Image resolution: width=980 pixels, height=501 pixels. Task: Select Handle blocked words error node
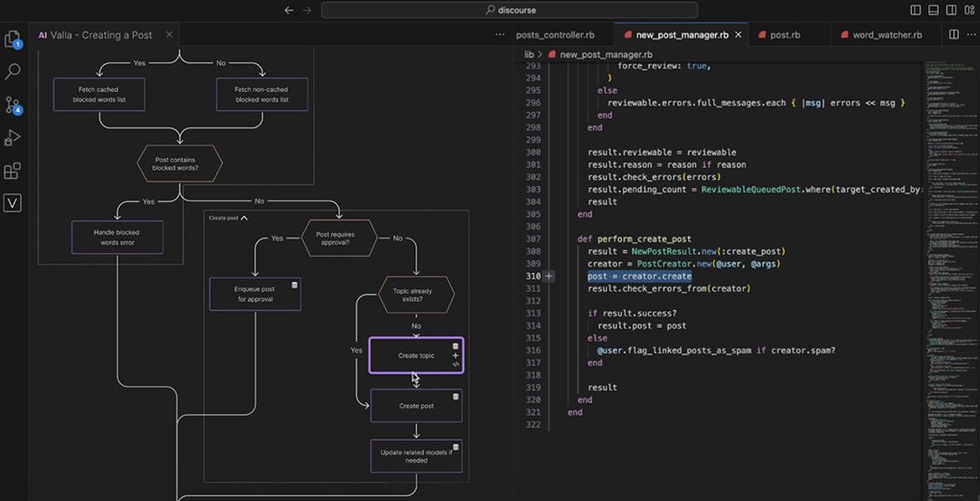point(118,237)
